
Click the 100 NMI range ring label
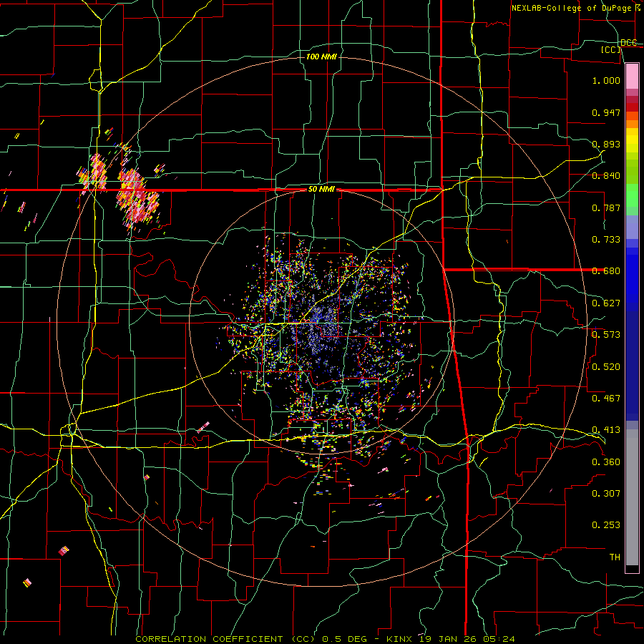tap(321, 57)
